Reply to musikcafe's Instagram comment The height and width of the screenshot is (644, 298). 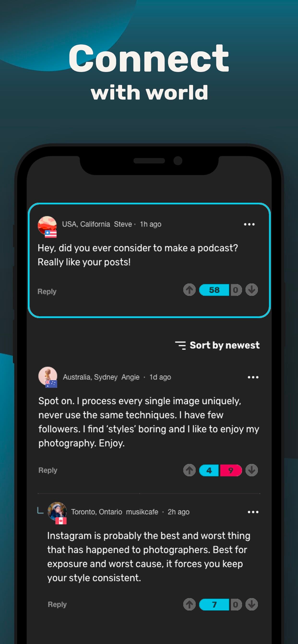pos(57,604)
